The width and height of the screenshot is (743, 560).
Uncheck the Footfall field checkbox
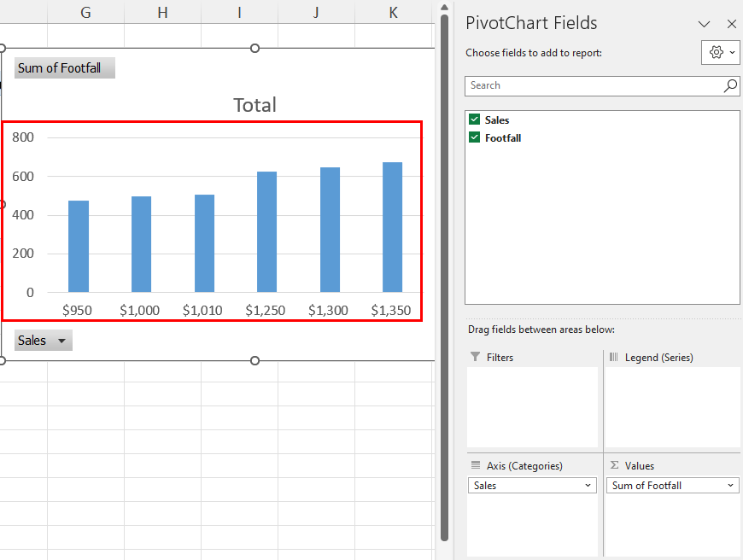[474, 137]
